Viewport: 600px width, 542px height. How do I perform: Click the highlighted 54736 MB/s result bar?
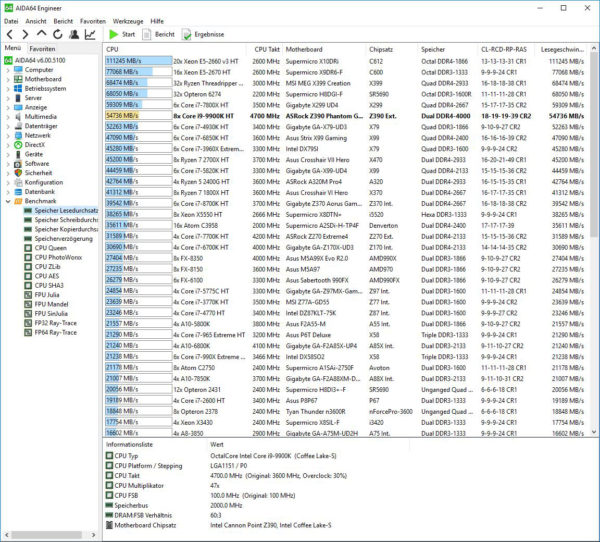[139, 116]
